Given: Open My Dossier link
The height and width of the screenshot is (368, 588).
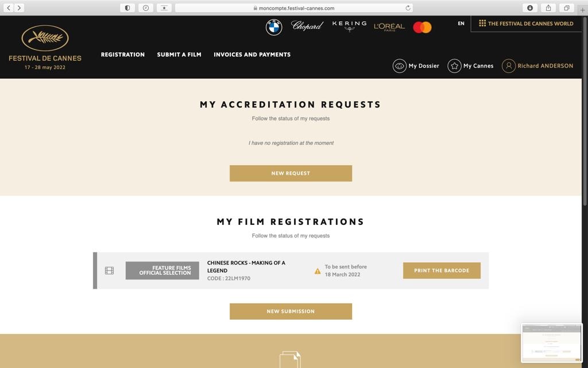Looking at the screenshot, I should [x=424, y=66].
